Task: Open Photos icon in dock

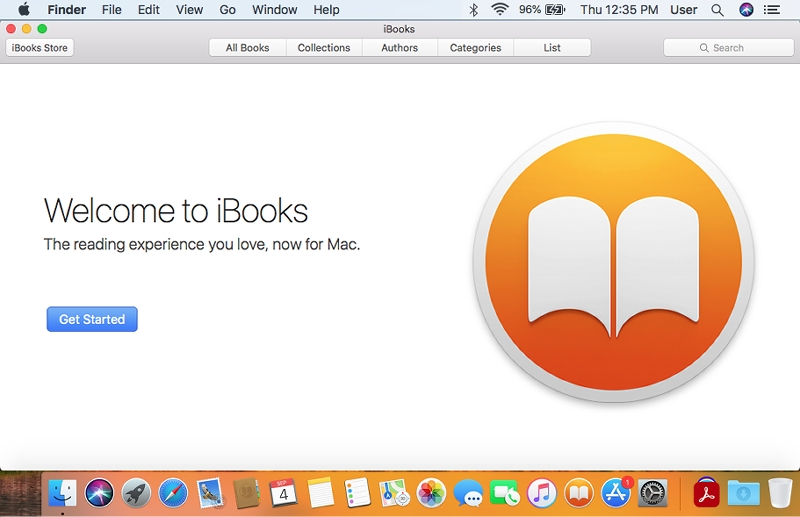Action: (431, 494)
